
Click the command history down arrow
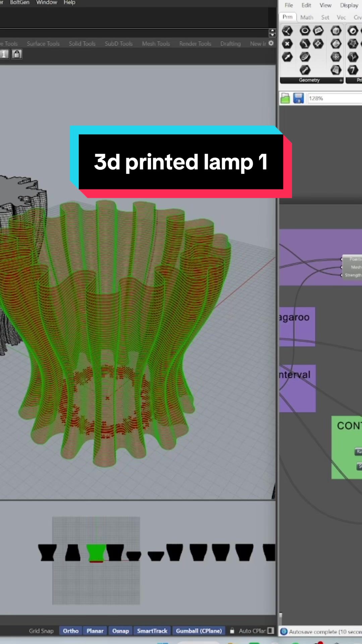tap(273, 35)
